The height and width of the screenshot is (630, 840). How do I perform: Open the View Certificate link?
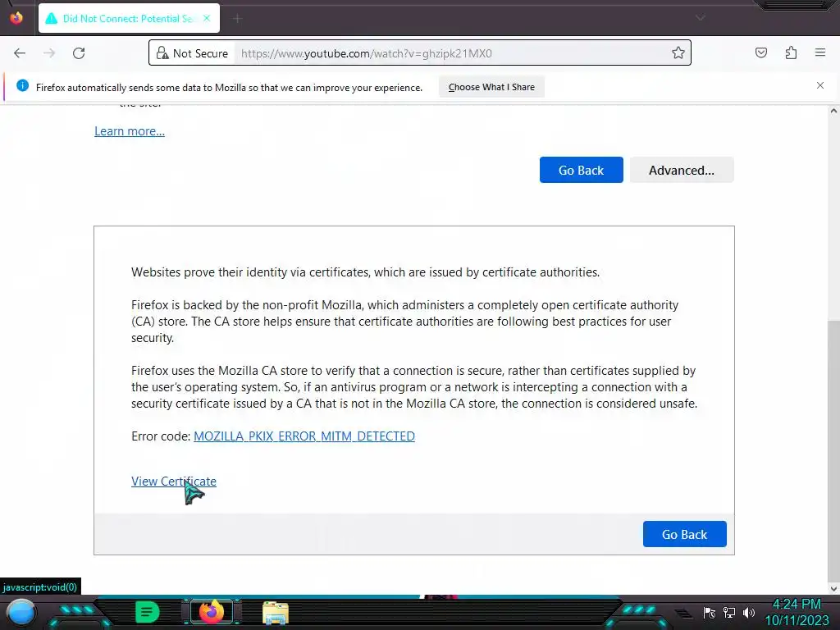pyautogui.click(x=174, y=481)
